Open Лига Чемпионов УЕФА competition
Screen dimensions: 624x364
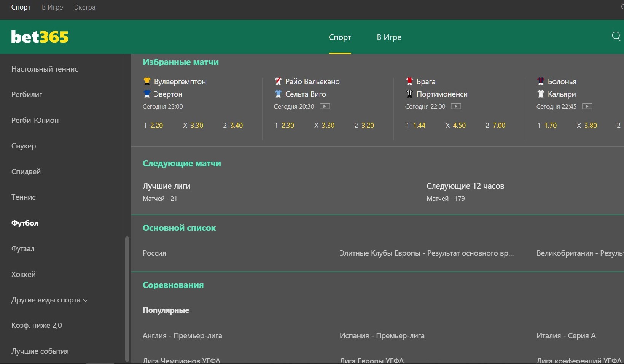point(181,360)
